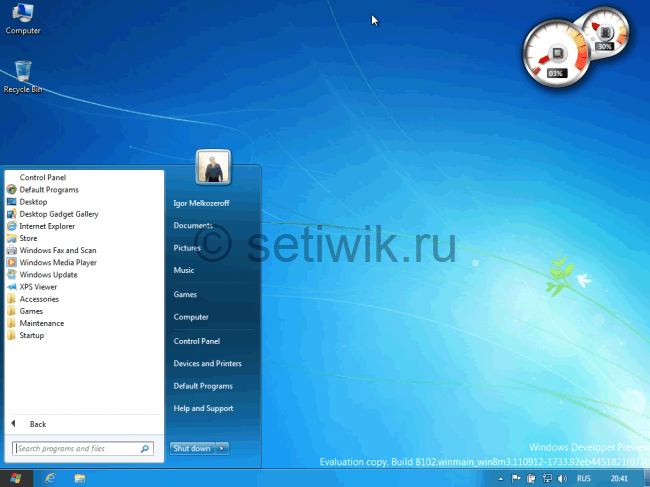Open Internet Explorer from the programs list
The height and width of the screenshot is (487, 650).
pos(46,226)
